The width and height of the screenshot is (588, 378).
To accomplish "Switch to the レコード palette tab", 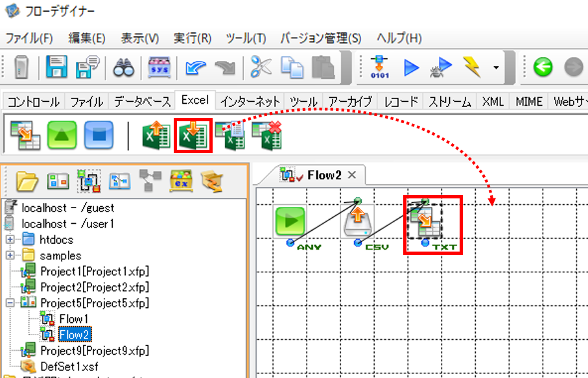I will click(401, 102).
